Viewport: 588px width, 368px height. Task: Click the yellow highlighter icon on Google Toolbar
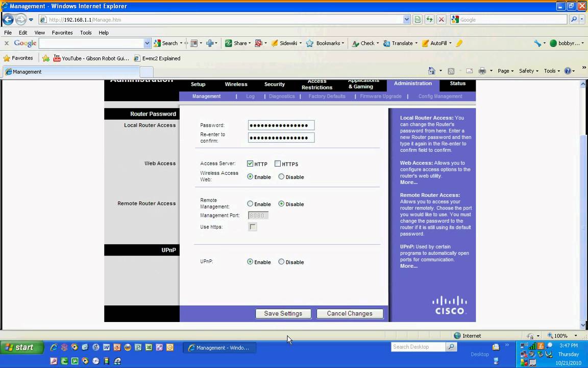pos(459,43)
